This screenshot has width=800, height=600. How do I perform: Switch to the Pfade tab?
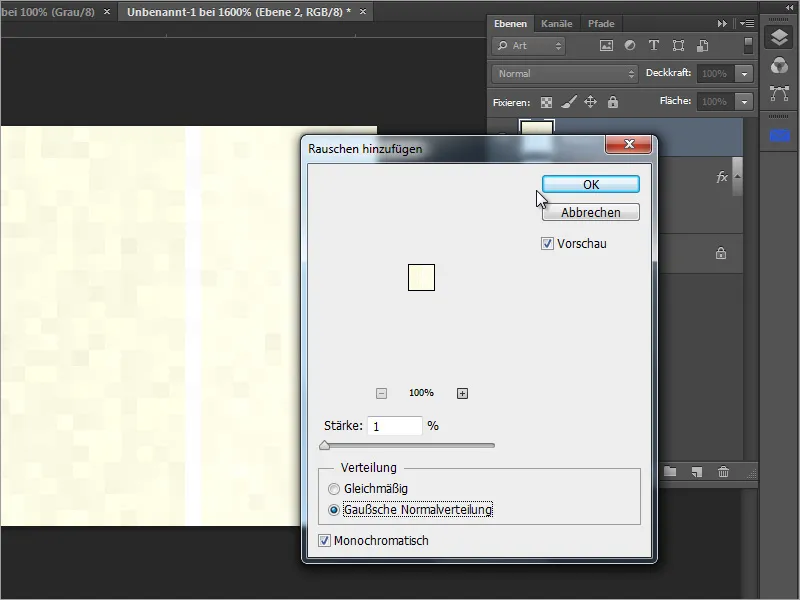tap(601, 23)
